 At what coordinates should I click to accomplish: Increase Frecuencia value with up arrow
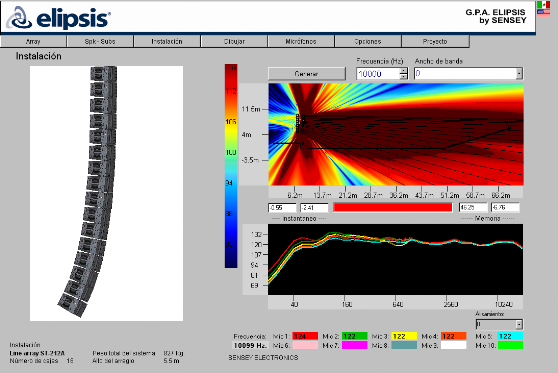point(404,70)
